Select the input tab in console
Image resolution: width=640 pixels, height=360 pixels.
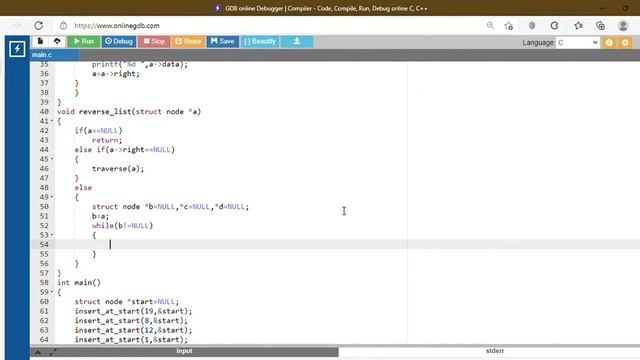184,351
